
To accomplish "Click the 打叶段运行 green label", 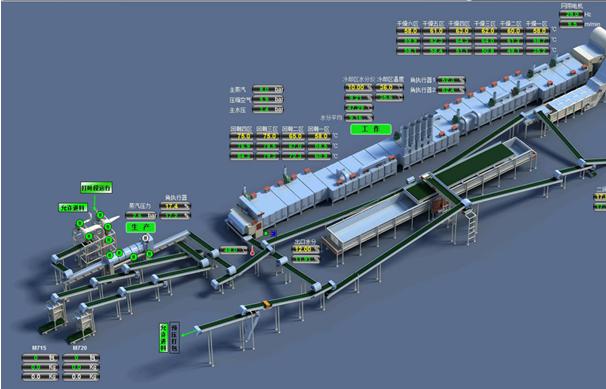I will 96,188.
